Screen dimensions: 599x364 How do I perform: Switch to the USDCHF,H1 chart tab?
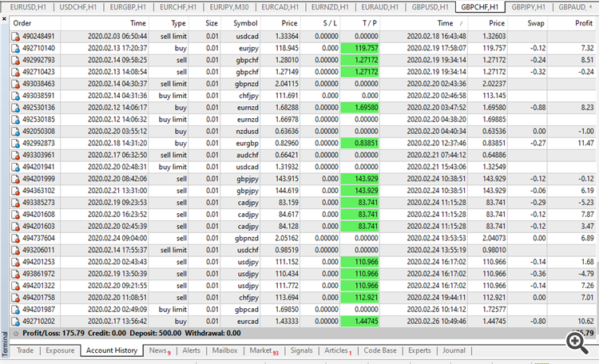pos(77,7)
